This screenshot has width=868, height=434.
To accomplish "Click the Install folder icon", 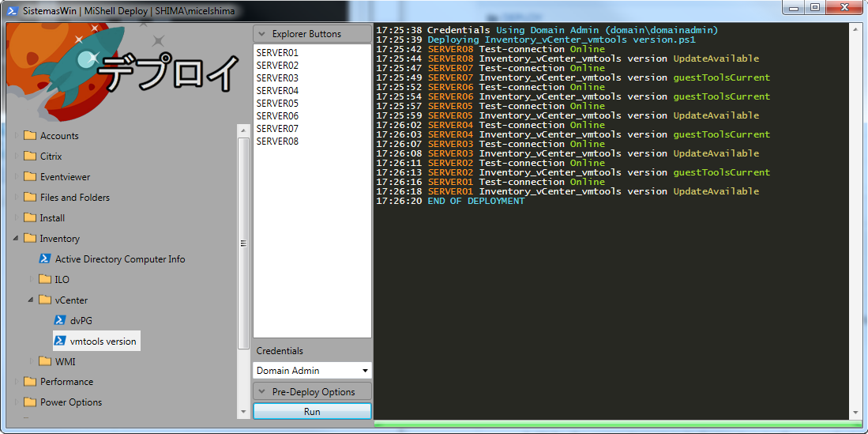I will point(30,218).
